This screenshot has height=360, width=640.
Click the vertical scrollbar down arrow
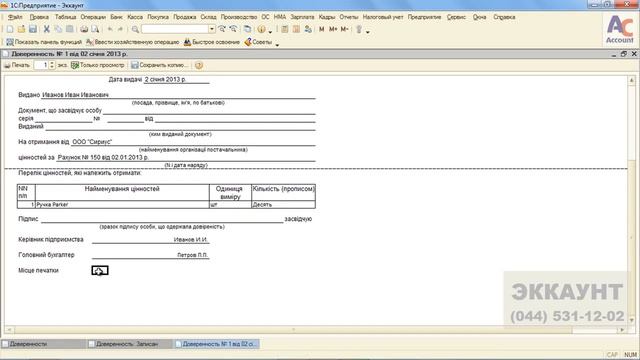(632, 320)
